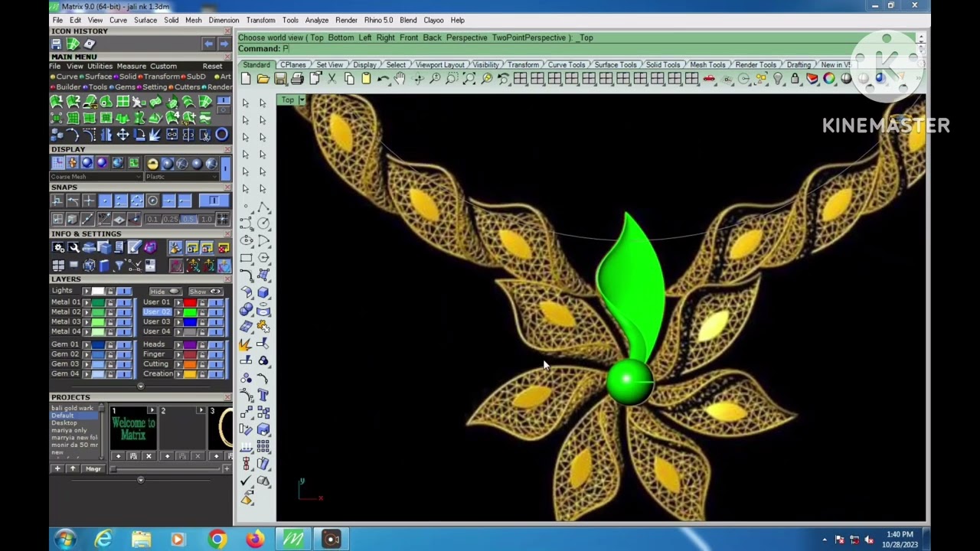
Task: Click the Settings gears icon in Info & Settings
Action: (58, 248)
